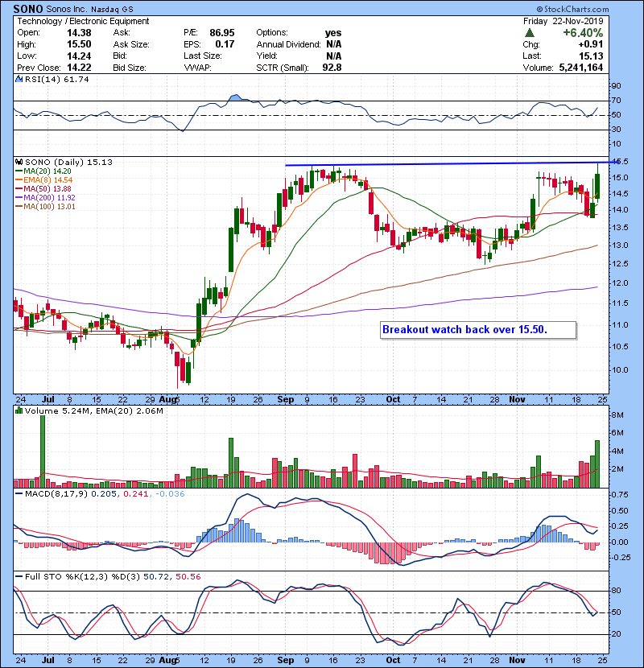Click the Prev Close value 14.22
Viewport: 644px width, 668px height.
click(79, 68)
